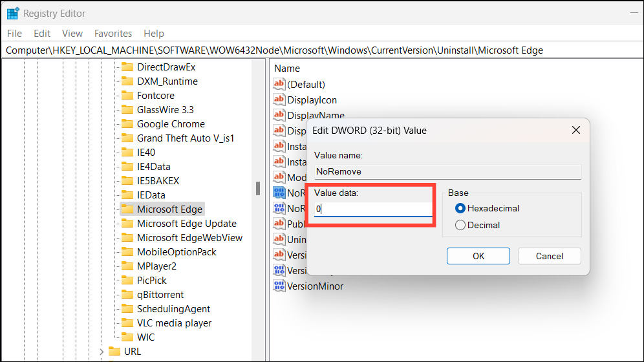Click the IE5BAKEX folder icon
The height and width of the screenshot is (362, 644).
click(x=127, y=180)
